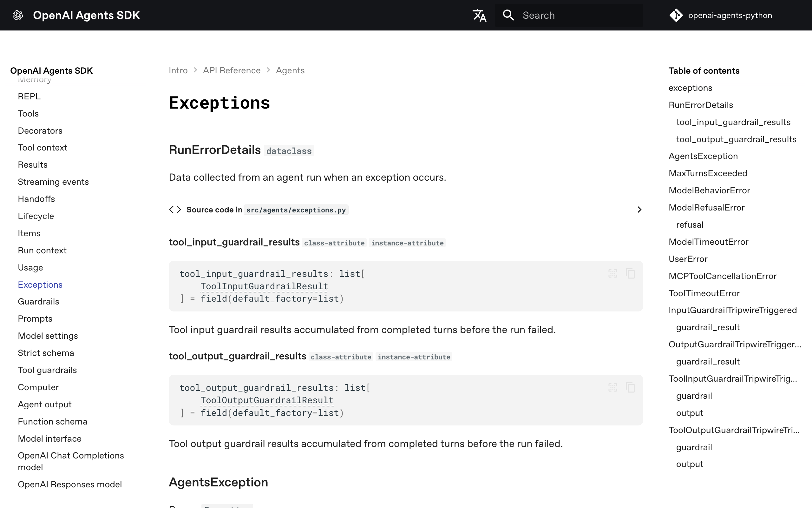Click the search magnifier icon

click(x=508, y=15)
